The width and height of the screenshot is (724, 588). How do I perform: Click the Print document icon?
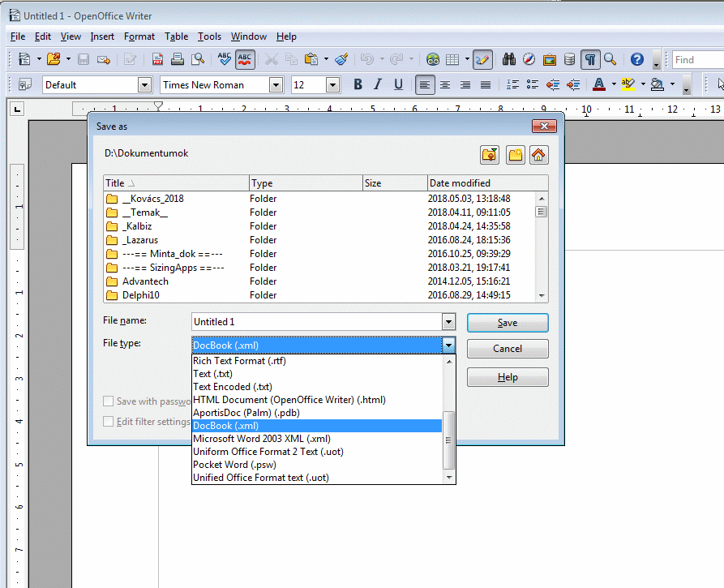[178, 59]
